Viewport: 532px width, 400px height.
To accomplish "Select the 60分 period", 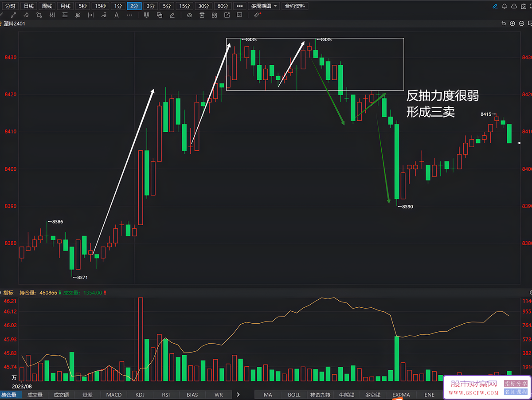I will pyautogui.click(x=223, y=6).
